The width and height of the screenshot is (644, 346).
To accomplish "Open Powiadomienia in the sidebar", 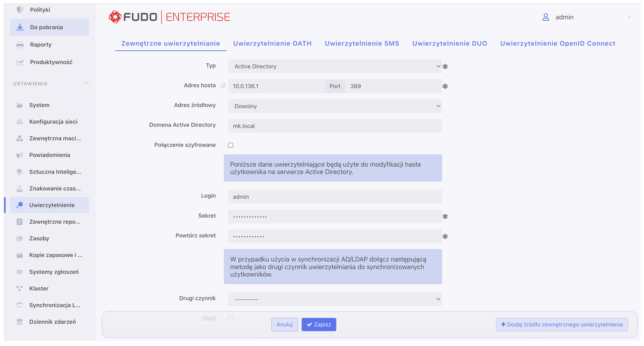I will coord(49,155).
